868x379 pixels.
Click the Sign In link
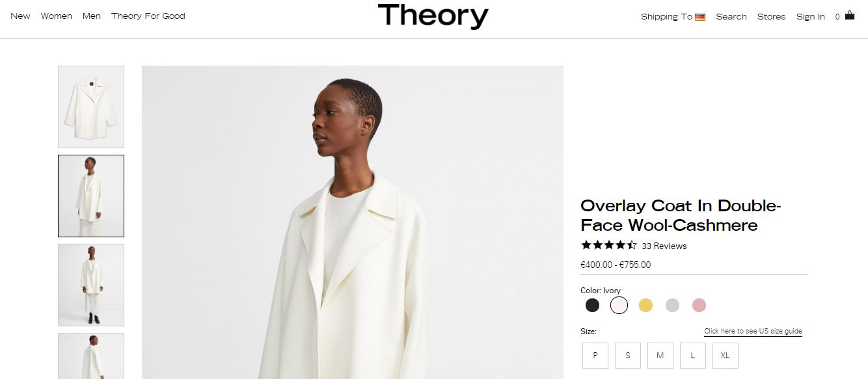click(811, 17)
